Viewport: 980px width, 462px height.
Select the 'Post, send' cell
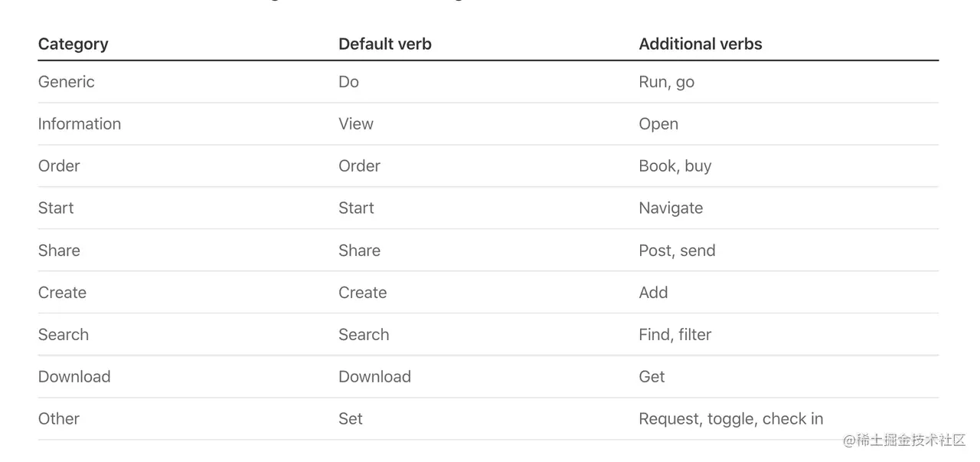coord(677,251)
